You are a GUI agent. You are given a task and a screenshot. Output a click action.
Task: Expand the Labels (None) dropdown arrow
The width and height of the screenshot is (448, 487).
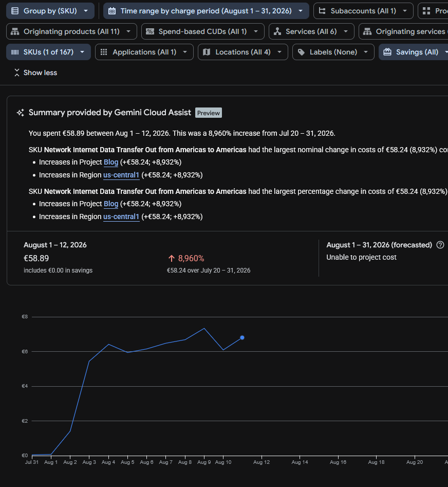tap(366, 52)
